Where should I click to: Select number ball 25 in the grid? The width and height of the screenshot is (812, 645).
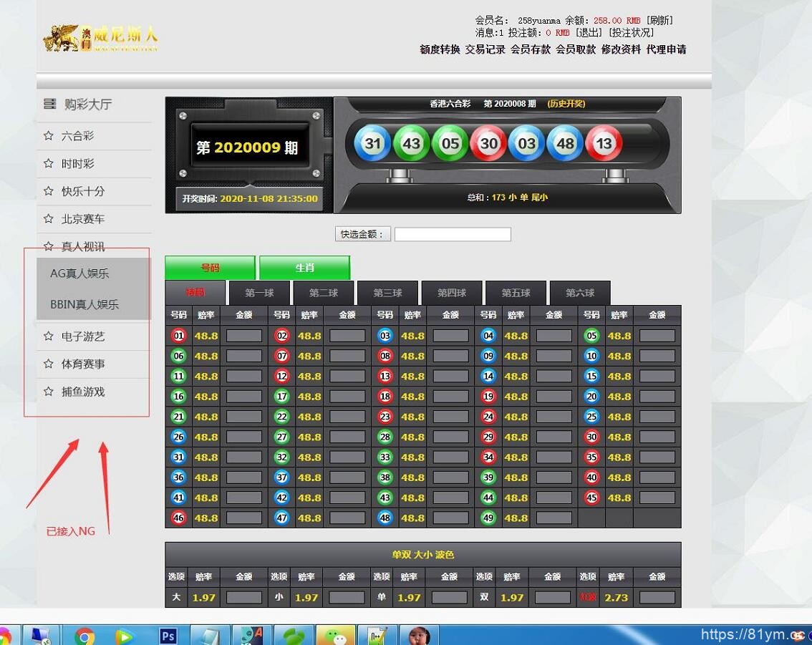[591, 417]
